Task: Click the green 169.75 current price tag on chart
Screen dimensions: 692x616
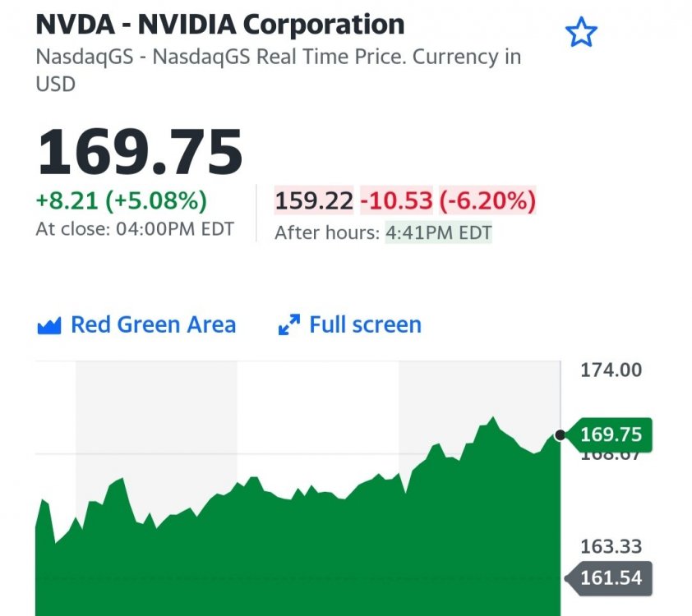Action: (x=610, y=434)
